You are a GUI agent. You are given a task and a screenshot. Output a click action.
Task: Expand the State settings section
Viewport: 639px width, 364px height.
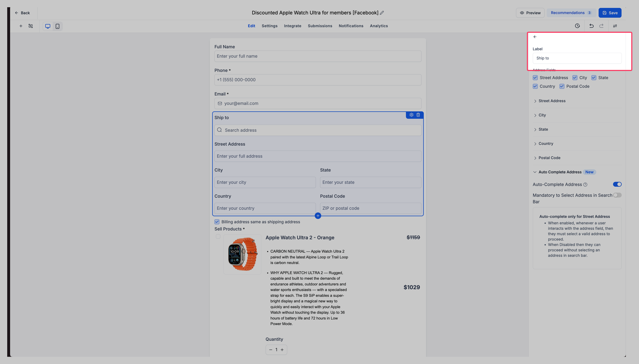click(x=577, y=130)
